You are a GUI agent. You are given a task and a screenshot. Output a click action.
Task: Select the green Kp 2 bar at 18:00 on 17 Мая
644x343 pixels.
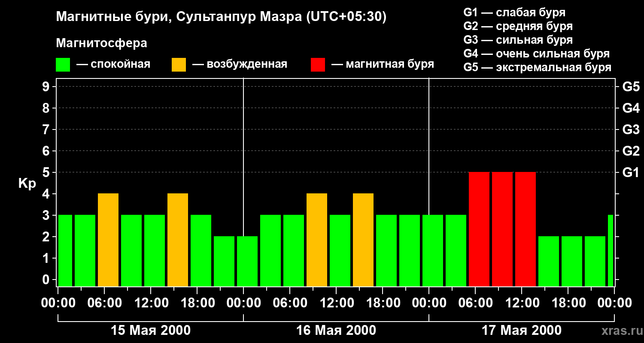(572, 261)
